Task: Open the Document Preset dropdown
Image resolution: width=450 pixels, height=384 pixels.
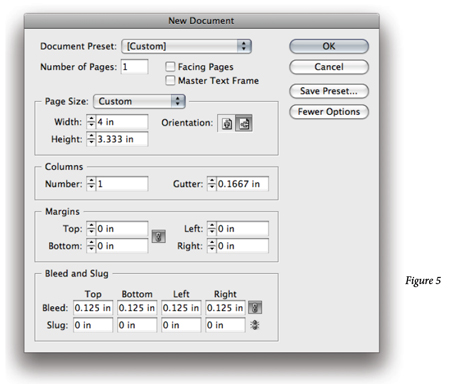Action: (187, 46)
